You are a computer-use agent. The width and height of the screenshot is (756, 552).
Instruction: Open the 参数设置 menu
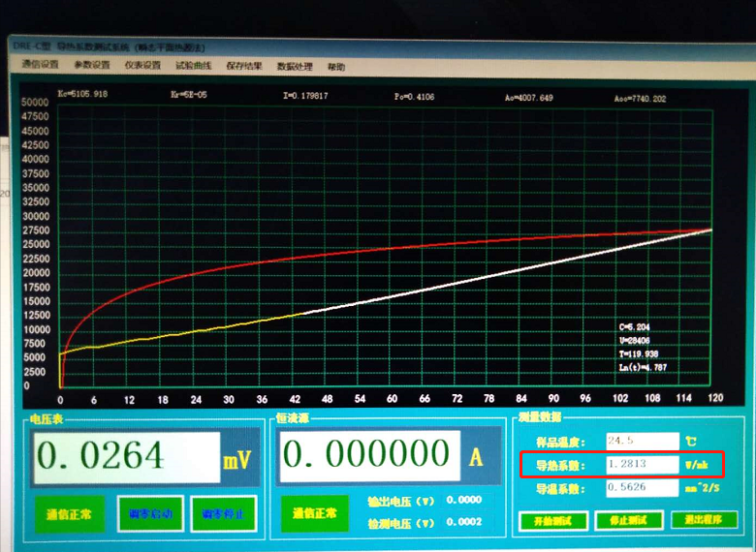[92, 66]
